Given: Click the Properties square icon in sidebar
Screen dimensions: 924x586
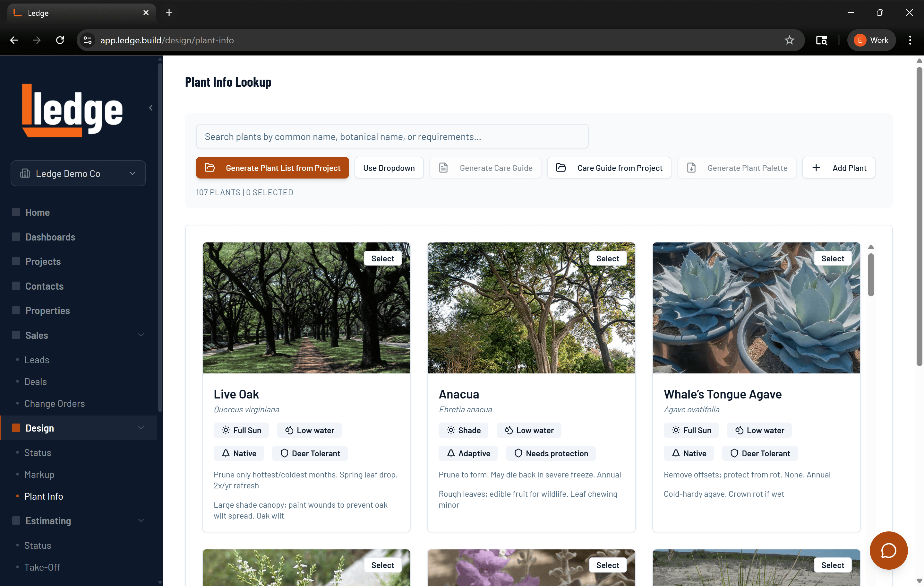Looking at the screenshot, I should (x=16, y=310).
